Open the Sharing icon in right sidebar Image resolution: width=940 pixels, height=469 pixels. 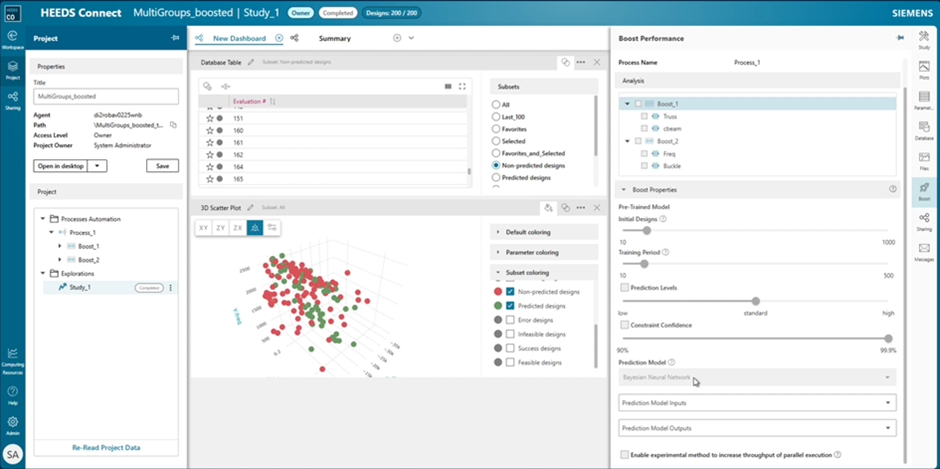click(924, 221)
